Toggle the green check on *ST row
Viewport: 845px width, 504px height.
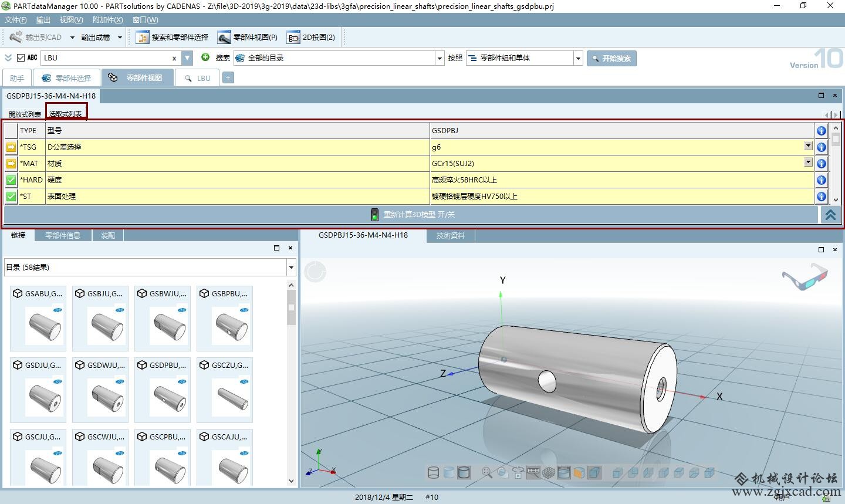coord(11,196)
